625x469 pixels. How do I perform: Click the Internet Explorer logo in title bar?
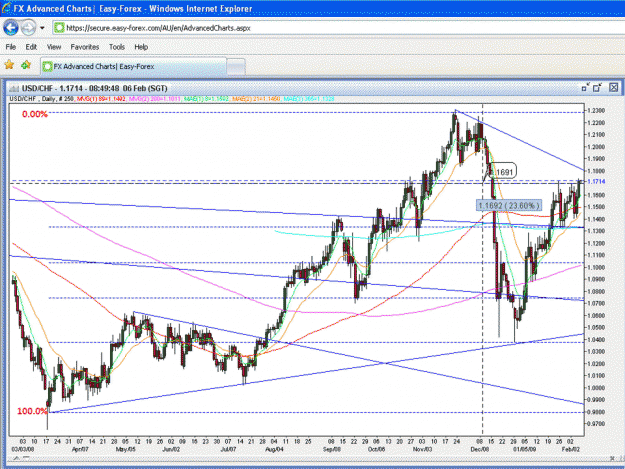[x=6, y=8]
